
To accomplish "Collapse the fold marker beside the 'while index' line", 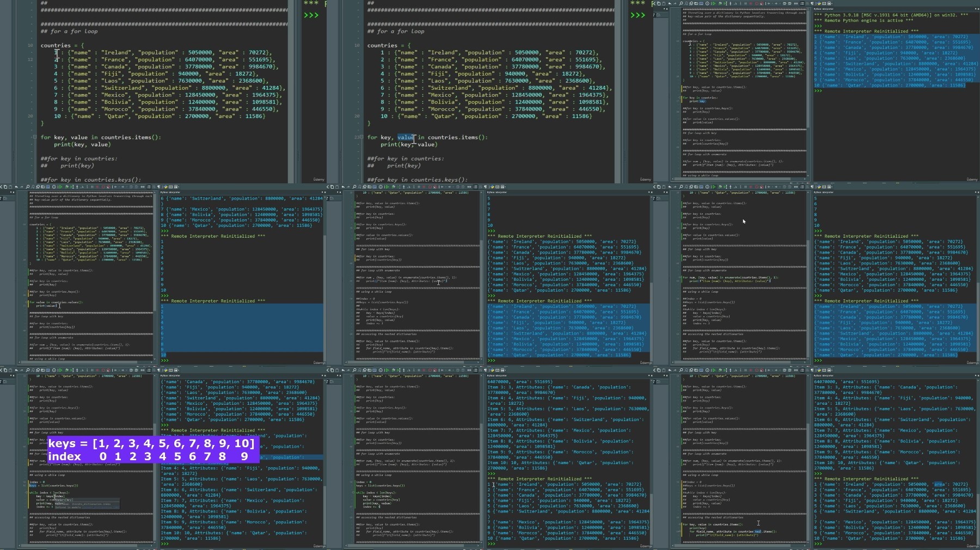I will tap(28, 492).
